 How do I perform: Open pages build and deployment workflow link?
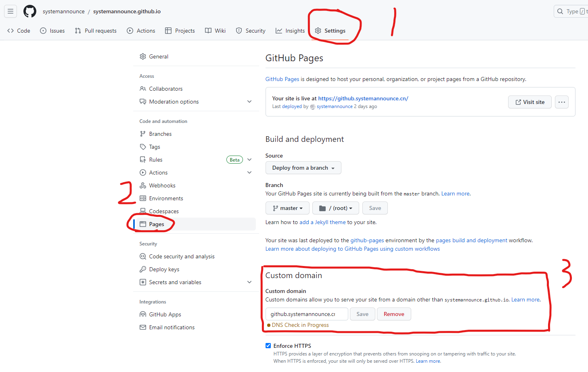click(471, 240)
